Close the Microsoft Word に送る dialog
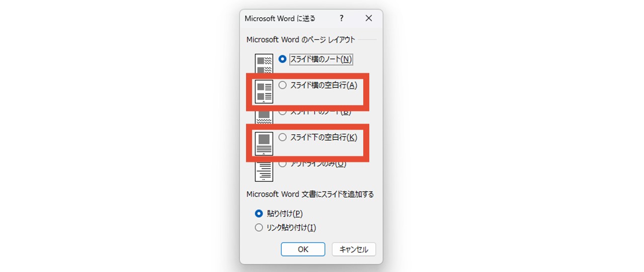 click(369, 18)
